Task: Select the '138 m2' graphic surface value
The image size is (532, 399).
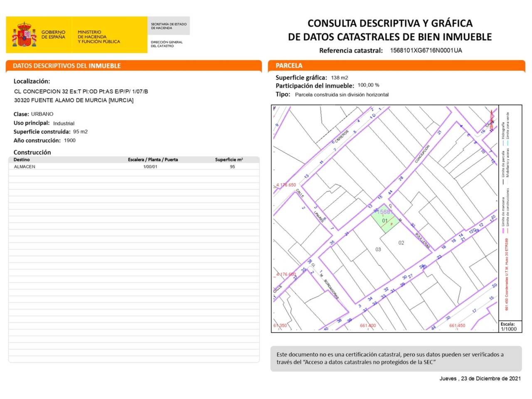Action: (x=340, y=78)
